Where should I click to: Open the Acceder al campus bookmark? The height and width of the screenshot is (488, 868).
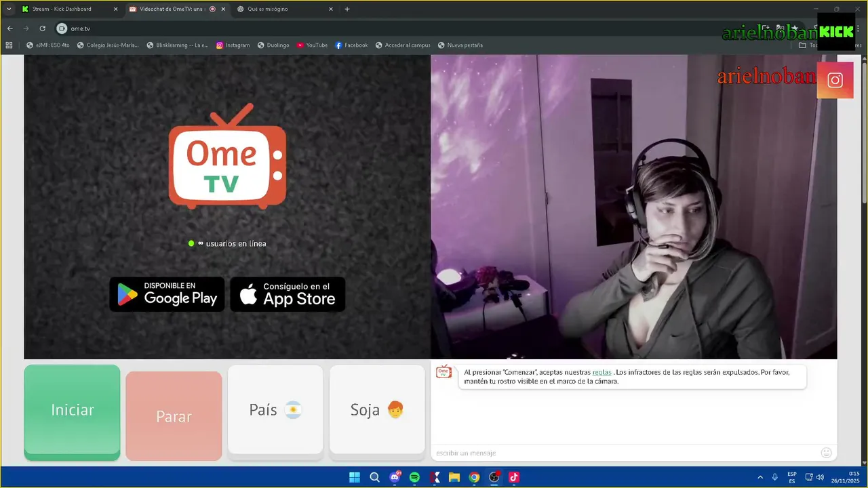point(403,45)
